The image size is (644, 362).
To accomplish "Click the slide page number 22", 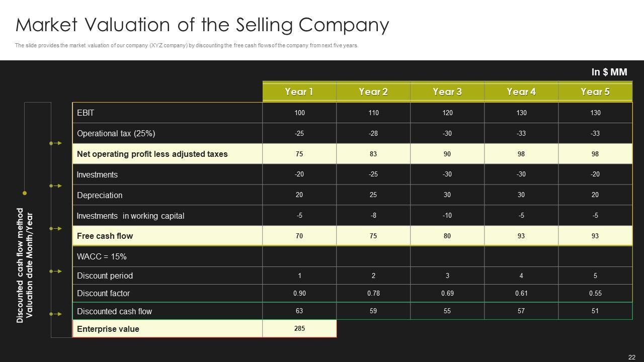I will coord(632,357).
